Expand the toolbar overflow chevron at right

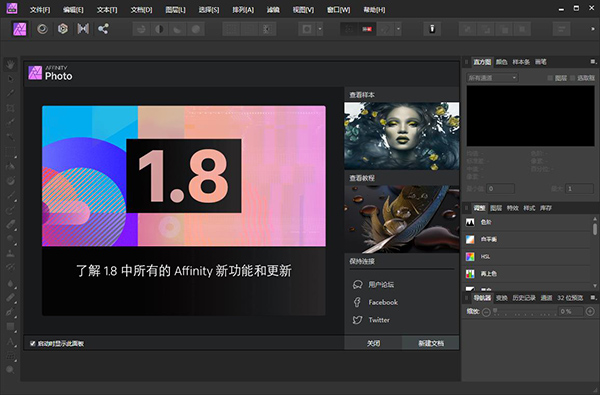tap(593, 29)
